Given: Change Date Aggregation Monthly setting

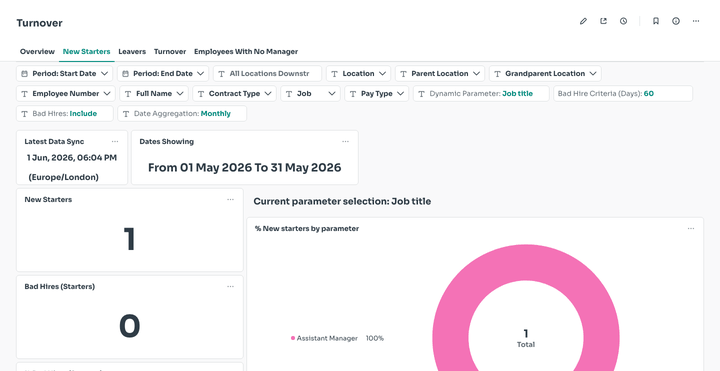Looking at the screenshot, I should coord(182,113).
